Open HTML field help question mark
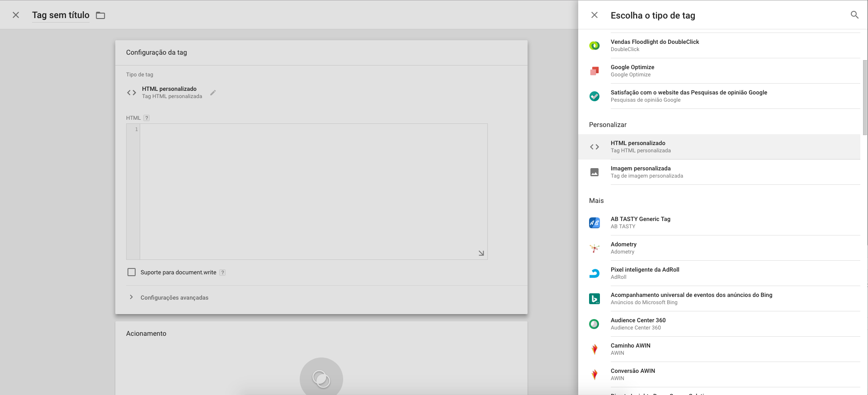Screen dimensions: 868x395 click(x=146, y=118)
